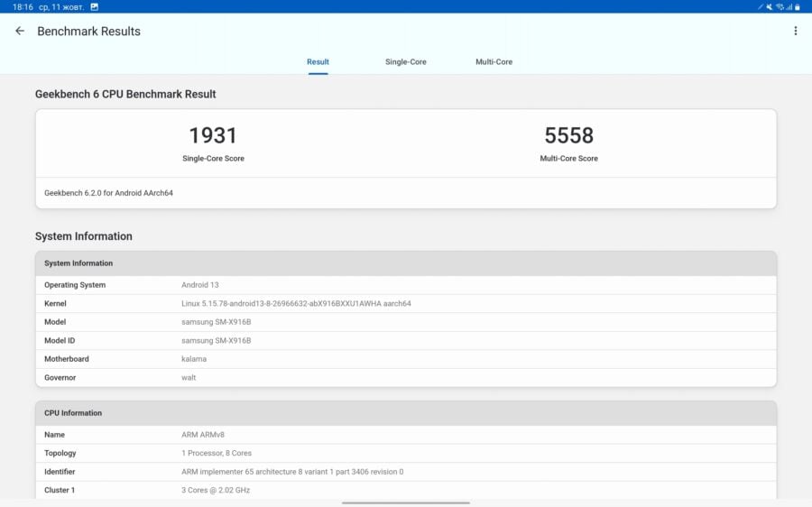Tap the Cluster 1 label
812x507 pixels.
tap(60, 490)
